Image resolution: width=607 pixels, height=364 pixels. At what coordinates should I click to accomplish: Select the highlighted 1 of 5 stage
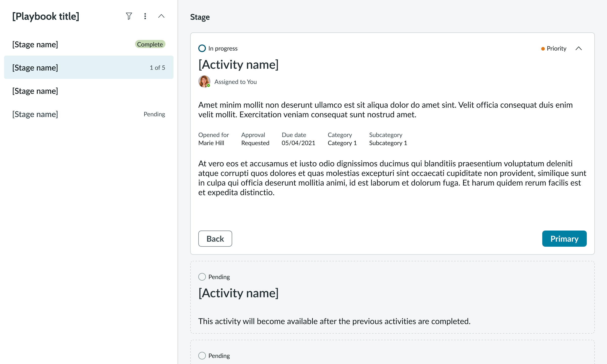point(89,67)
